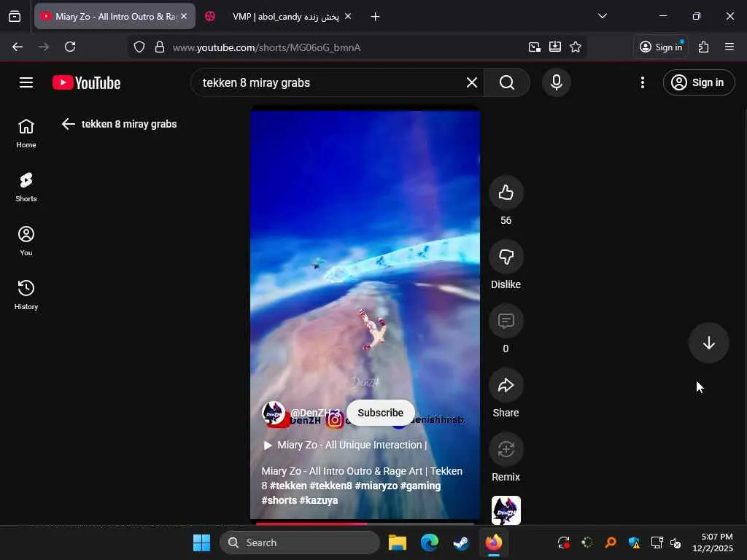This screenshot has height=560, width=747.
Task: Go to next short with down arrow
Action: pyautogui.click(x=709, y=343)
